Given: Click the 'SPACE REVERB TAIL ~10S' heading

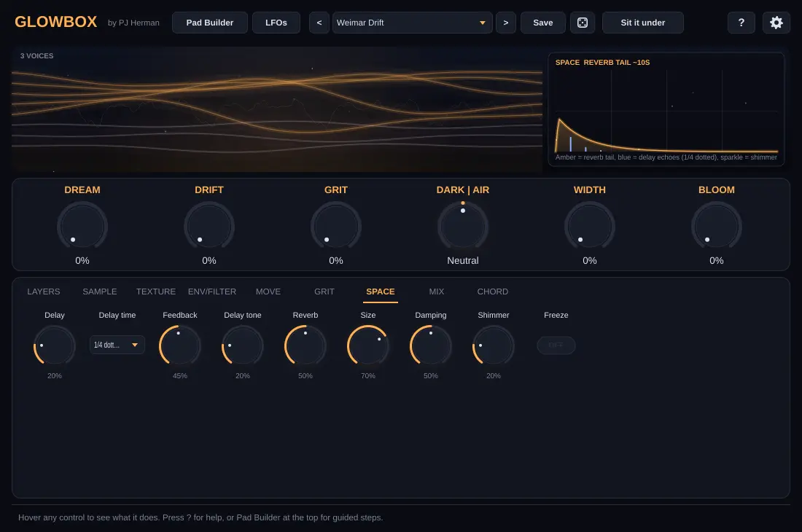Looking at the screenshot, I should pos(602,63).
